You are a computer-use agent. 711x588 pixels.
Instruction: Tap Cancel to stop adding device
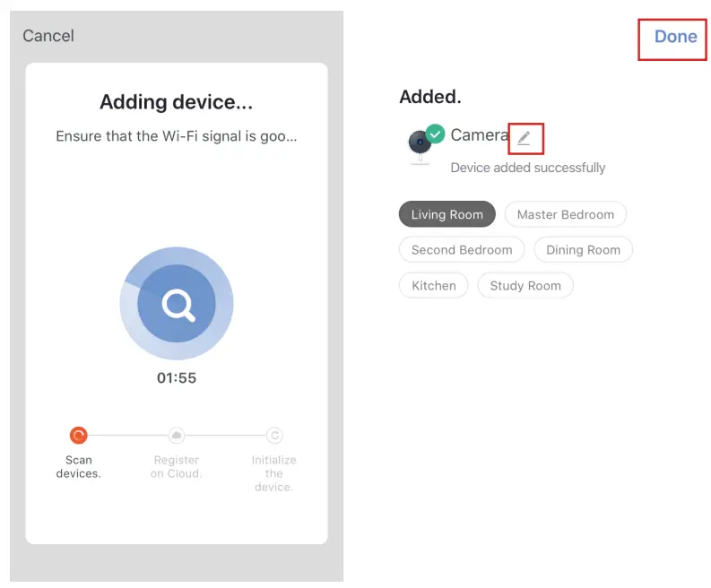(48, 36)
